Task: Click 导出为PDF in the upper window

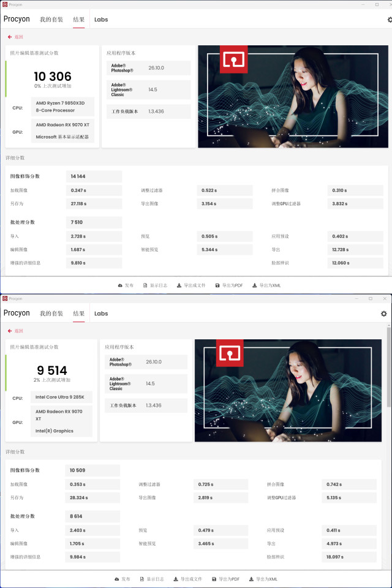Action: point(229,285)
